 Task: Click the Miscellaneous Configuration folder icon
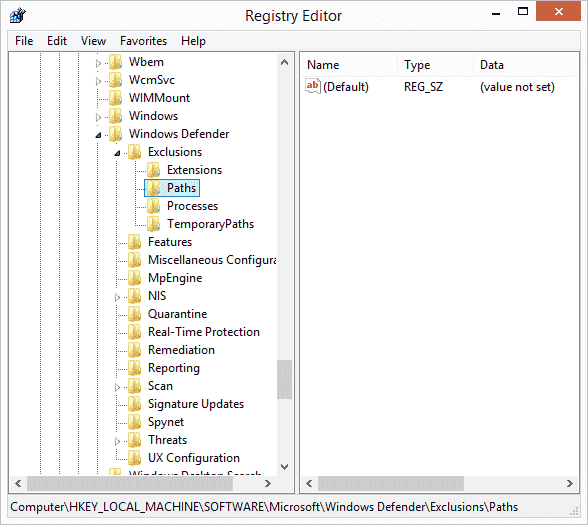[x=135, y=260]
